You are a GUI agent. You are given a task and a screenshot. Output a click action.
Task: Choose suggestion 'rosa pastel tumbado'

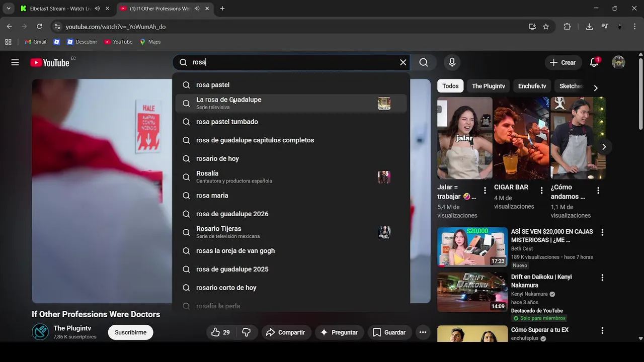point(291,122)
